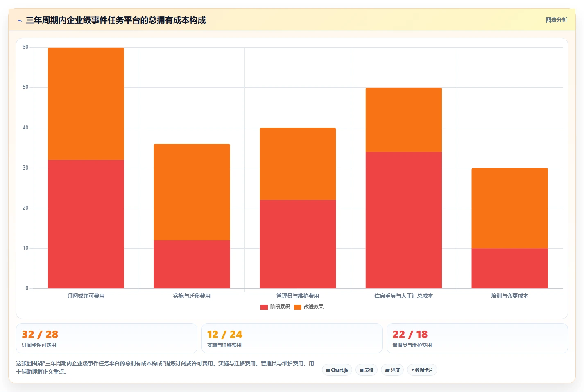Click the 实施与迁移费用 x-axis label

(x=192, y=296)
